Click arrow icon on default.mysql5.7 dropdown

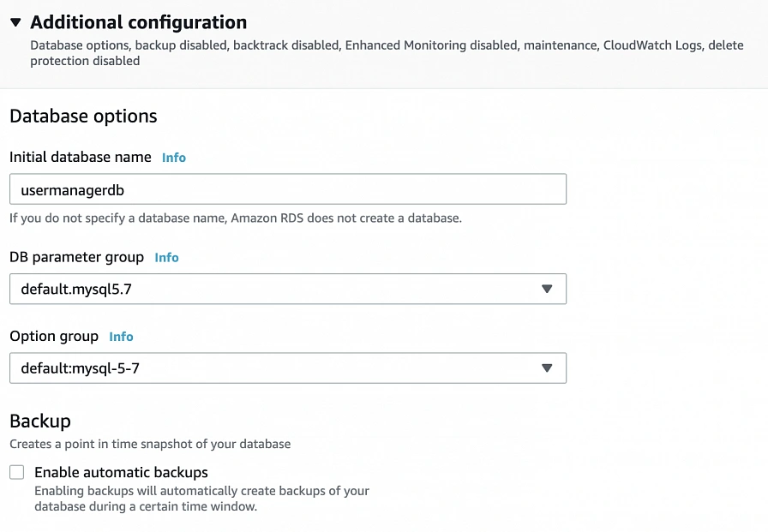pyautogui.click(x=547, y=290)
